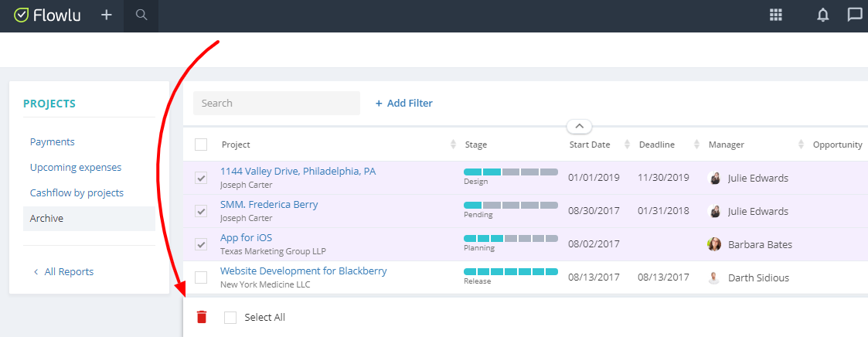
Task: Open 1144 Valley Drive, Philadelphia, PA project
Action: (x=298, y=171)
